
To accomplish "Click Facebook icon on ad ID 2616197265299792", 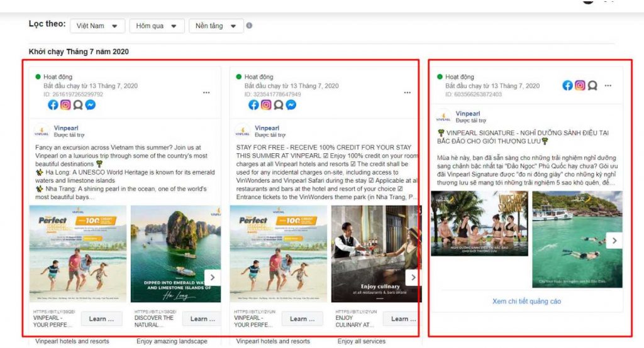I will tap(53, 105).
